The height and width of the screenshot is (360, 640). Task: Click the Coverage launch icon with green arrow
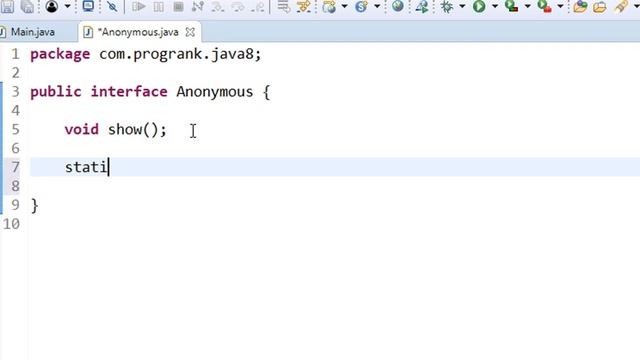click(x=422, y=6)
